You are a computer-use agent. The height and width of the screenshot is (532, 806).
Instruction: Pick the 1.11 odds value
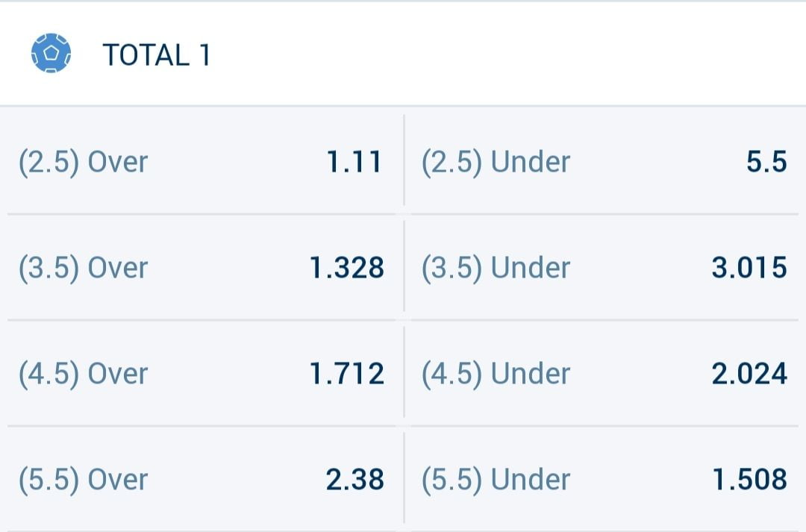pyautogui.click(x=354, y=162)
